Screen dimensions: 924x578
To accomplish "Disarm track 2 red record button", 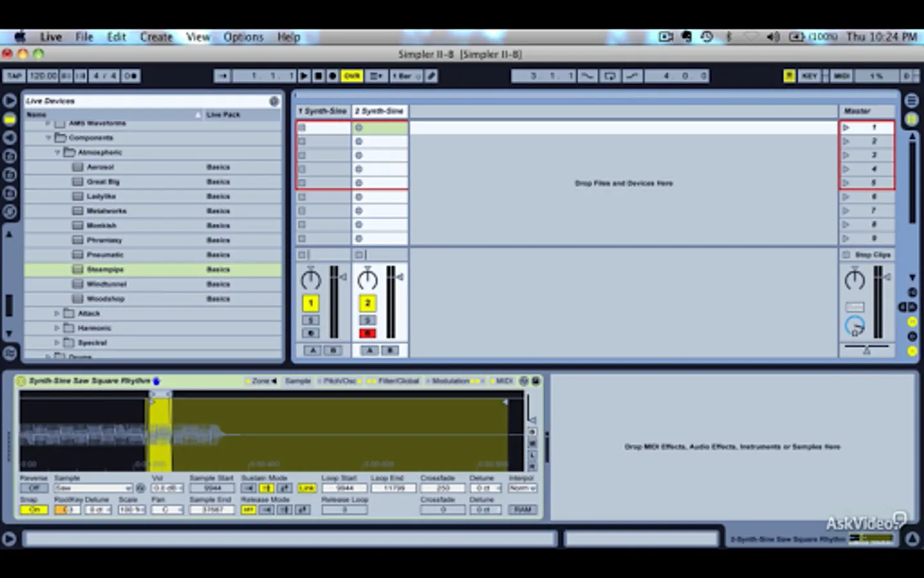I will point(368,333).
